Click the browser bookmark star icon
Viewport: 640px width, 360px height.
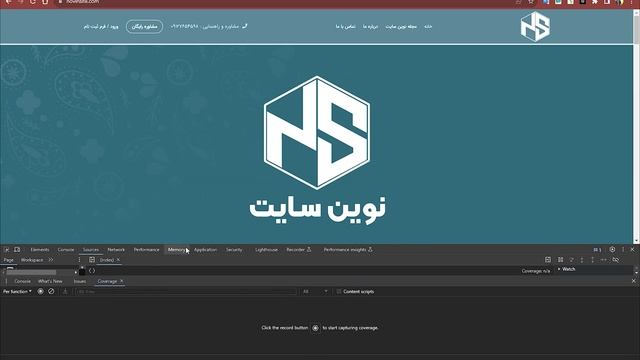[x=531, y=2]
